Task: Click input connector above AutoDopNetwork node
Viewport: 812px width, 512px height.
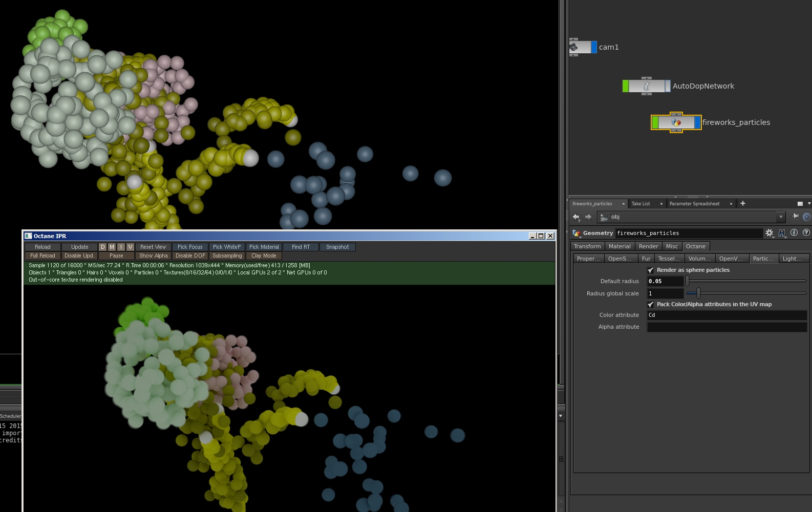Action: 647,78
